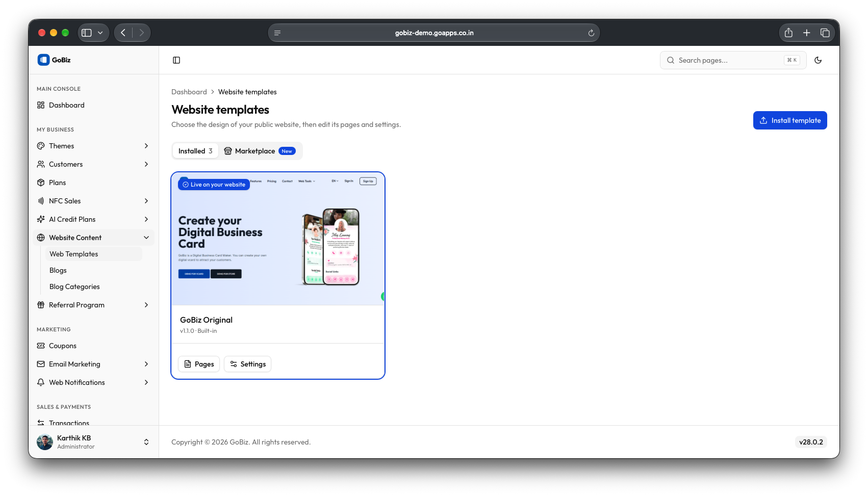Open new browser tab with plus icon
Image resolution: width=868 pixels, height=496 pixels.
(x=806, y=33)
